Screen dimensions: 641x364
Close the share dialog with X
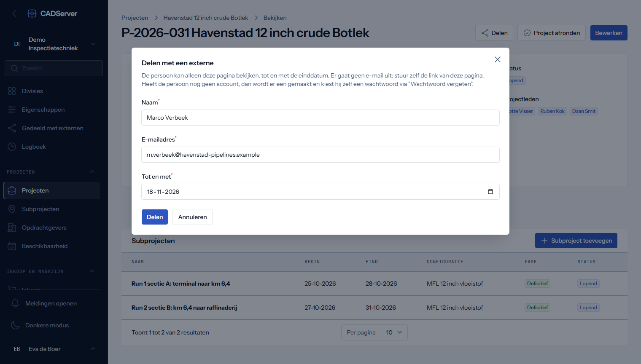pyautogui.click(x=498, y=59)
